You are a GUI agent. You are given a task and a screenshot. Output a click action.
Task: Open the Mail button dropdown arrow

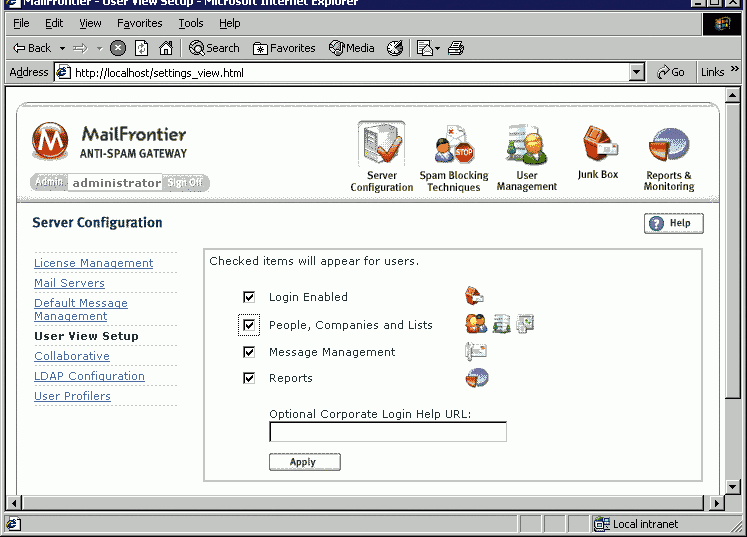[437, 49]
